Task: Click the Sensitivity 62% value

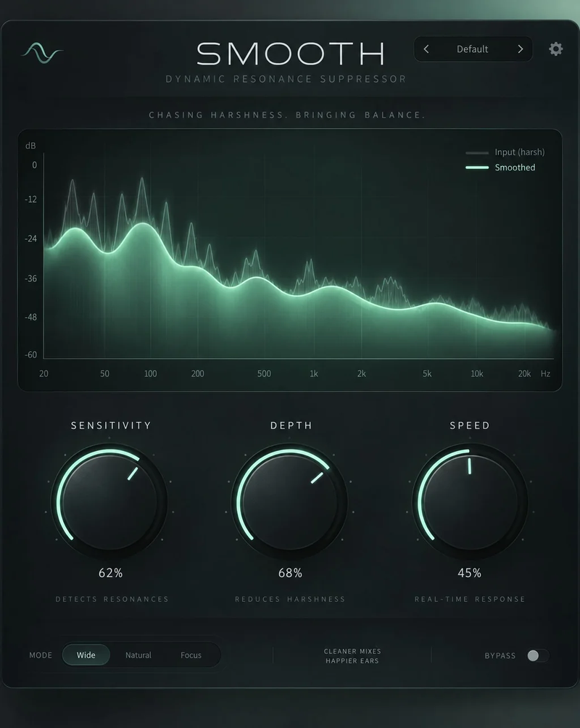Action: click(x=110, y=573)
